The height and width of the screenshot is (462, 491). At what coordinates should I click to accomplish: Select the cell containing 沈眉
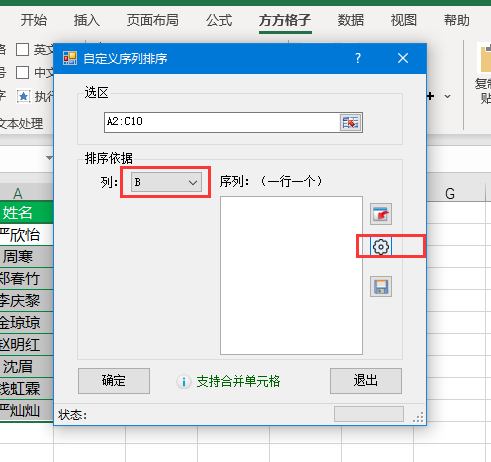(26, 367)
